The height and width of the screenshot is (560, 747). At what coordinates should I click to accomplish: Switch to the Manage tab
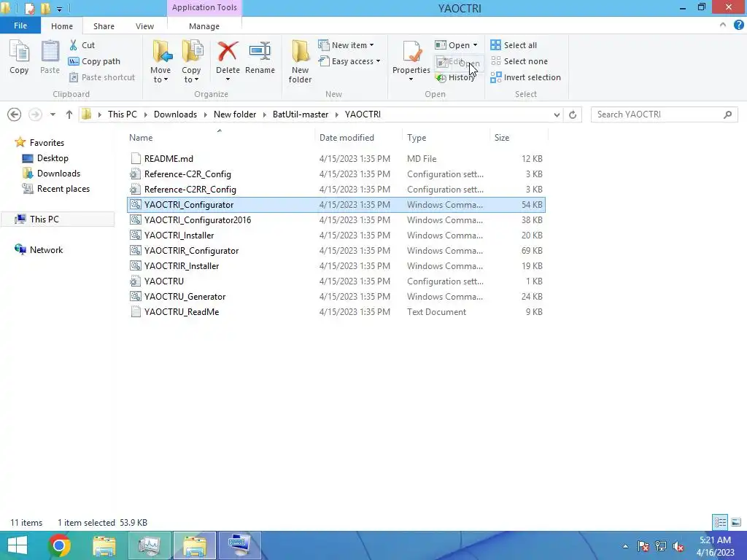coord(204,26)
